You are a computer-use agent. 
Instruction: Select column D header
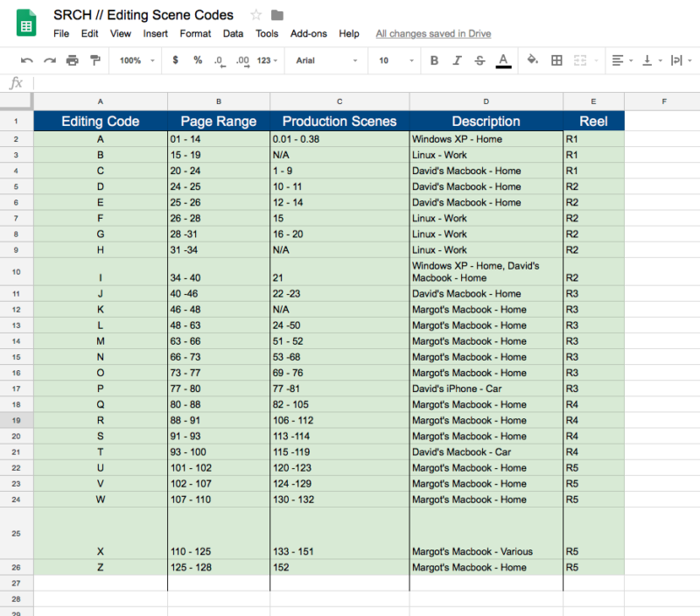[x=486, y=101]
